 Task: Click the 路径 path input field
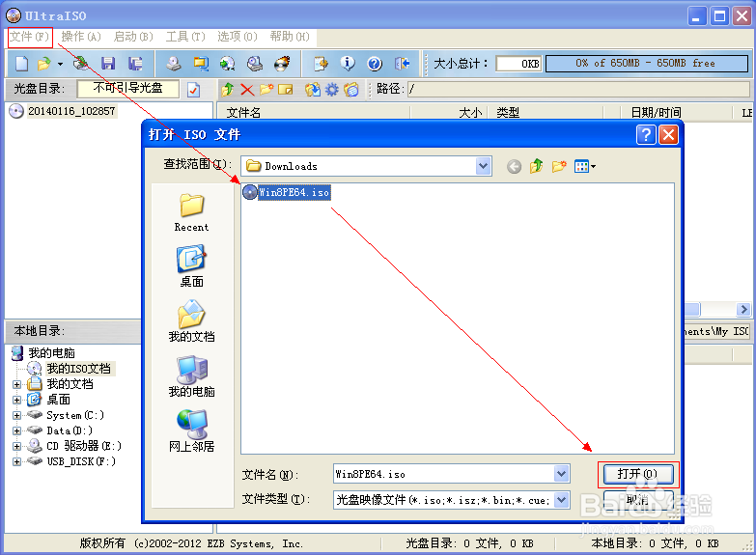[x=578, y=89]
